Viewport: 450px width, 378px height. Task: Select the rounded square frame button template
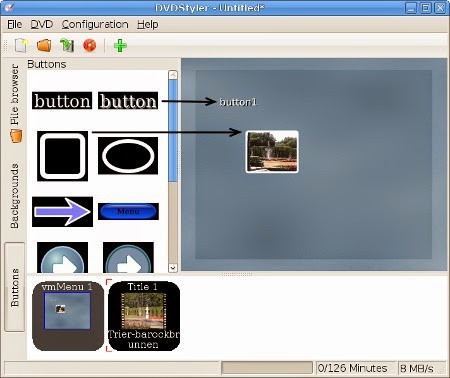[x=62, y=156]
